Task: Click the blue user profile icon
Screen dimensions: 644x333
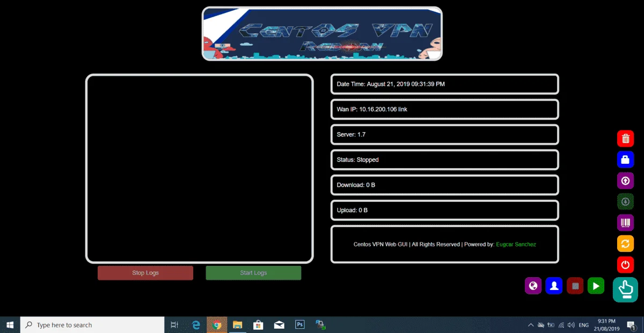Action: pyautogui.click(x=554, y=286)
